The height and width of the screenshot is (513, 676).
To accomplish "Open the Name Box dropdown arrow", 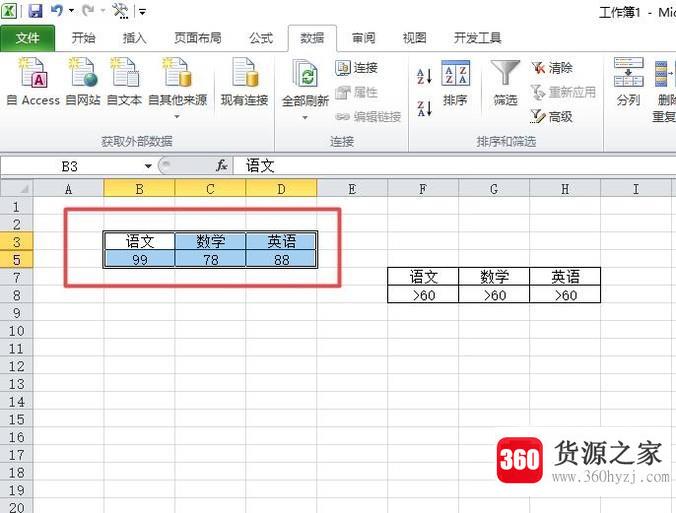I will point(148,166).
